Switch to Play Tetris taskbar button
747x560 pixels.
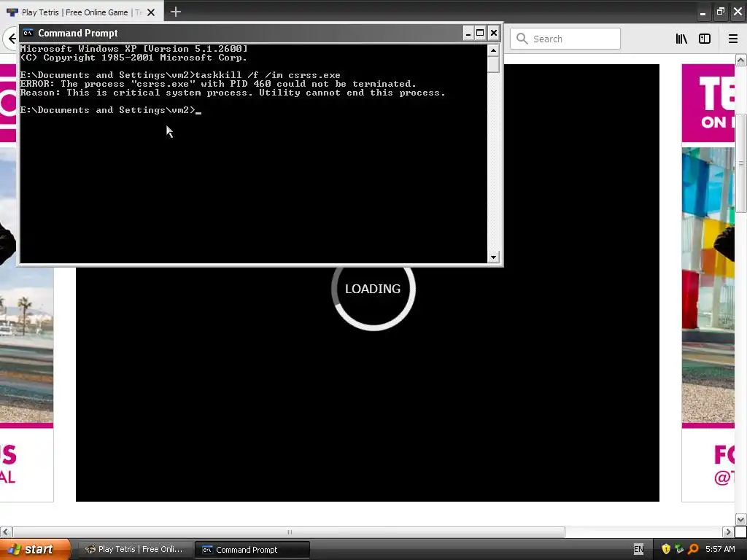tap(135, 550)
